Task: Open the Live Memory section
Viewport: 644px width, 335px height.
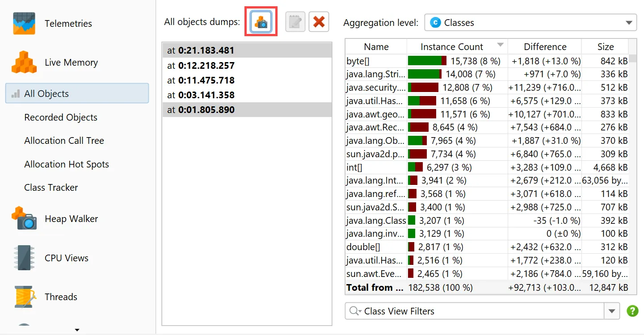Action: click(x=55, y=63)
